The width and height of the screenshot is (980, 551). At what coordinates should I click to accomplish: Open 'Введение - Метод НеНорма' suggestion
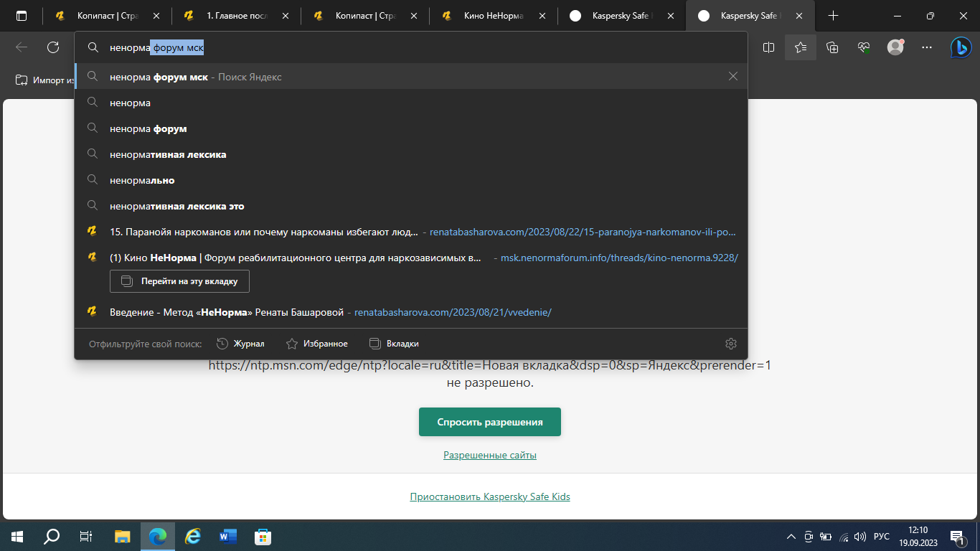click(x=411, y=312)
